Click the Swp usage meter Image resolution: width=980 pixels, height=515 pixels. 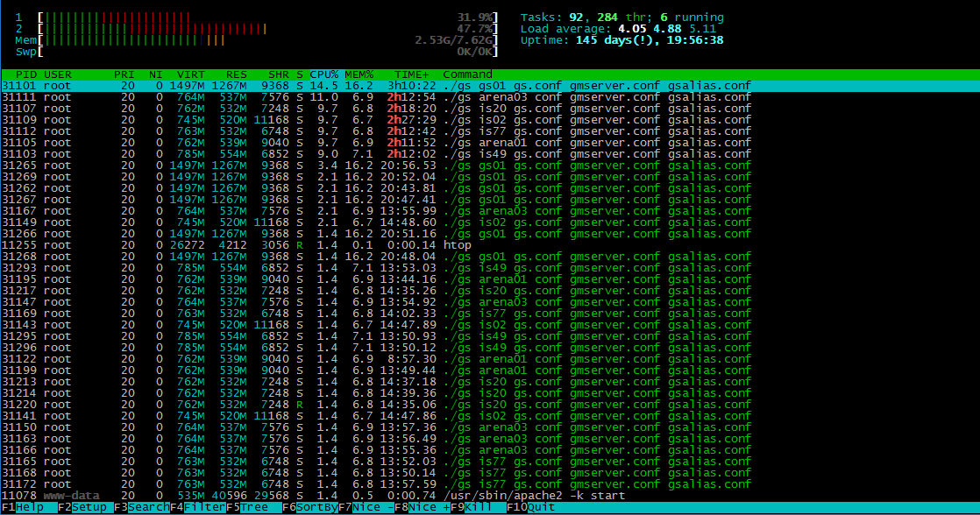(257, 51)
